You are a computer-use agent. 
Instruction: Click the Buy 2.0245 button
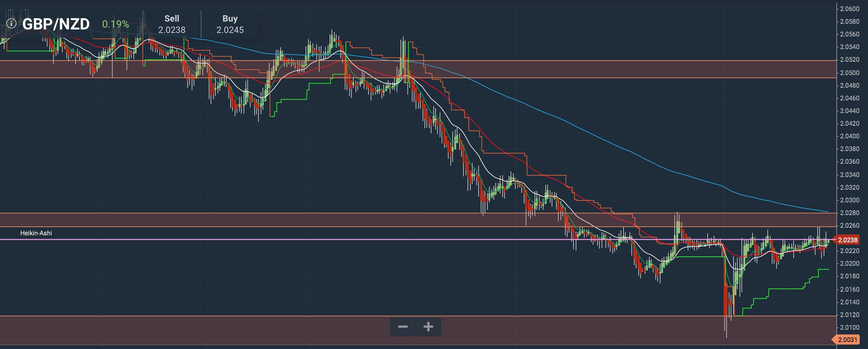point(230,24)
